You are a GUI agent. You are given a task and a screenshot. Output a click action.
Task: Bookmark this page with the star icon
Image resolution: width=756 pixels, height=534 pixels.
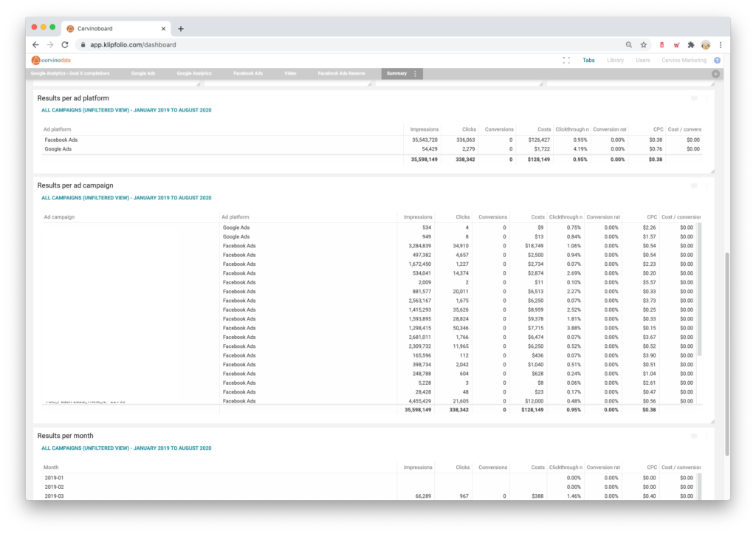pos(644,44)
